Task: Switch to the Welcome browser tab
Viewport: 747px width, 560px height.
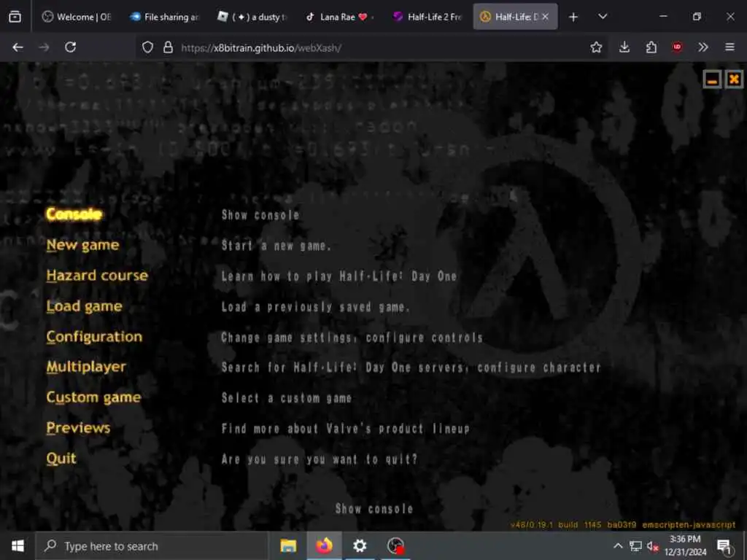Action: coord(77,17)
